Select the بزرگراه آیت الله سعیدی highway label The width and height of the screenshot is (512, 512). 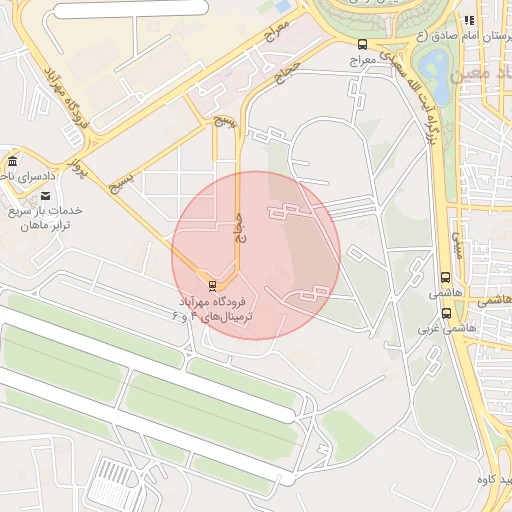pos(411,96)
